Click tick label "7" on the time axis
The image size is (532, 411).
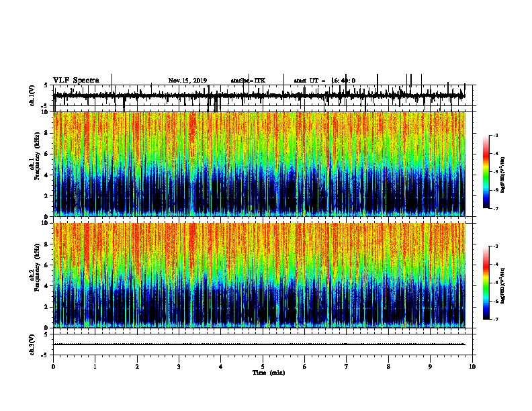347,367
